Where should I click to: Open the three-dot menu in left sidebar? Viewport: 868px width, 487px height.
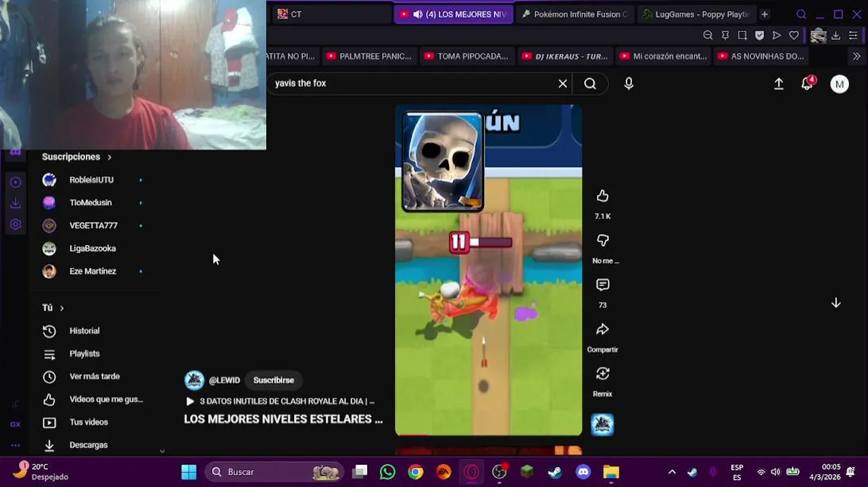[x=16, y=445]
